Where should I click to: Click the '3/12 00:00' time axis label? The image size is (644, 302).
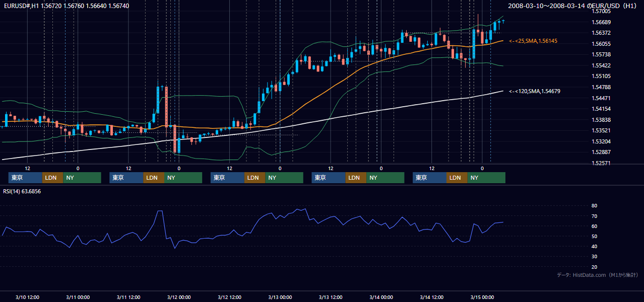[x=179, y=297]
